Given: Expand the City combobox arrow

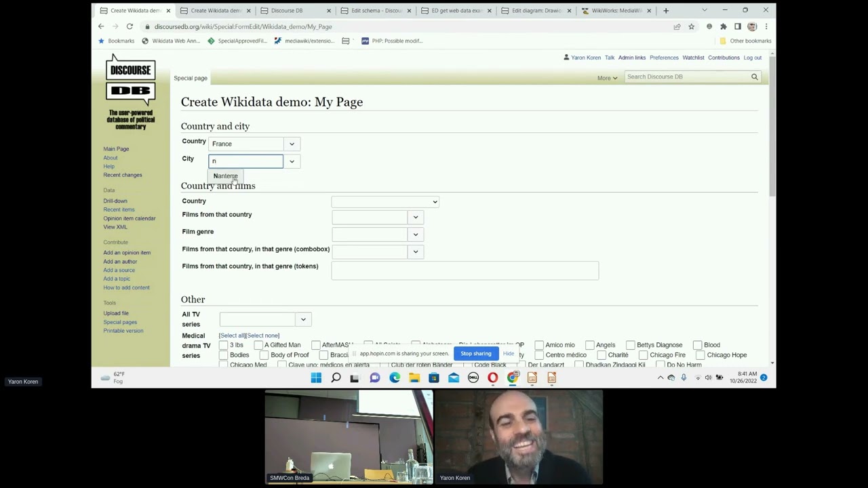Looking at the screenshot, I should [292, 161].
